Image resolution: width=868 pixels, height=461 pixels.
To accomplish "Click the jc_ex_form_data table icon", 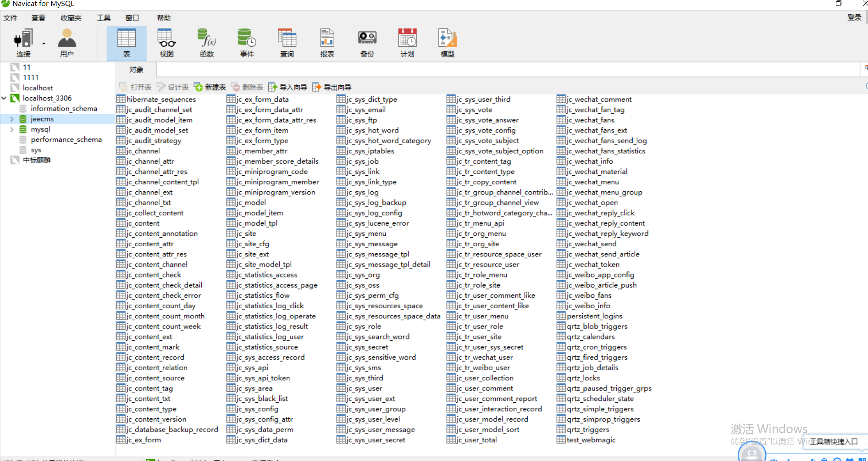I will (231, 99).
